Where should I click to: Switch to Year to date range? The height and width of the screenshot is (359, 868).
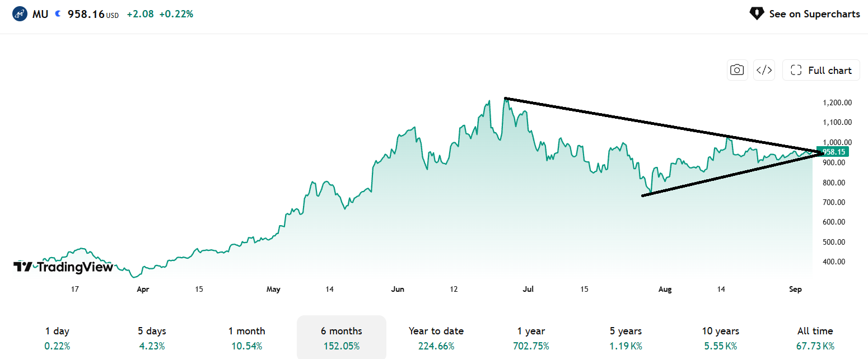[436, 338]
